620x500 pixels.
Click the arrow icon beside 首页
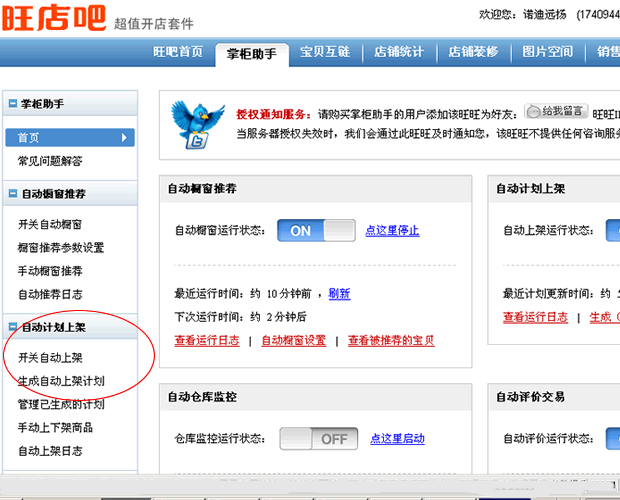[x=124, y=137]
